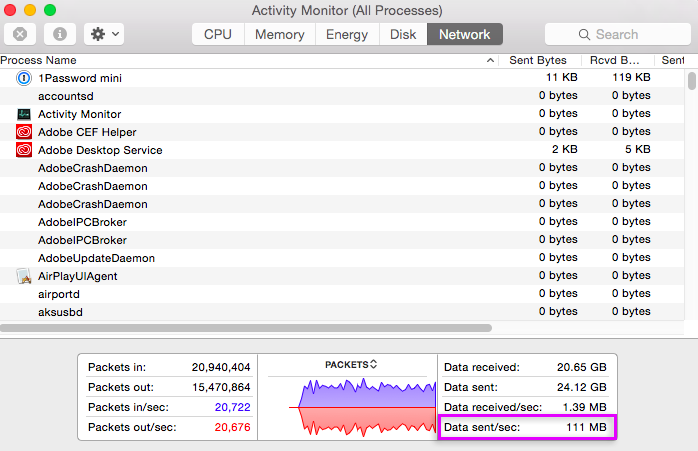Click the search magnifier icon
Image resolution: width=698 pixels, height=451 pixels.
tap(584, 35)
